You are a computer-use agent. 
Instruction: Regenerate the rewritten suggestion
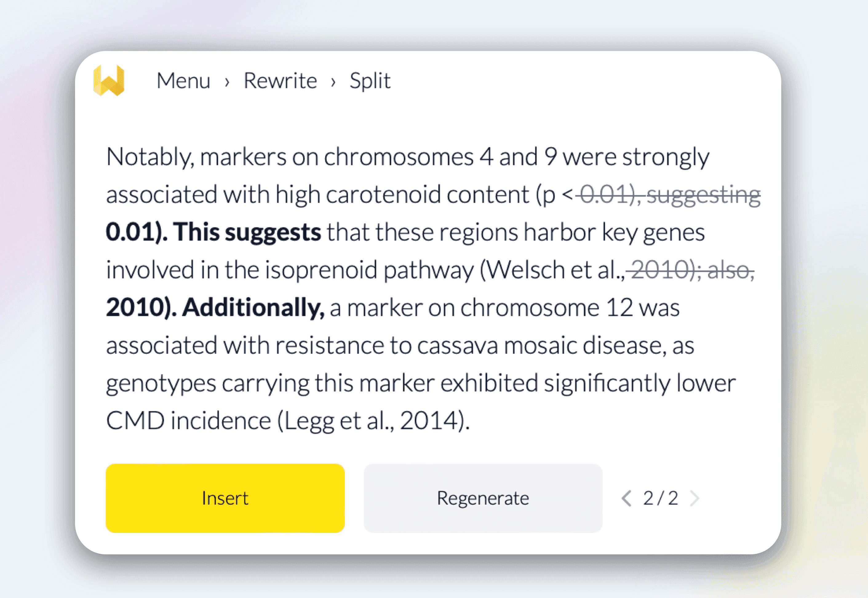click(483, 498)
